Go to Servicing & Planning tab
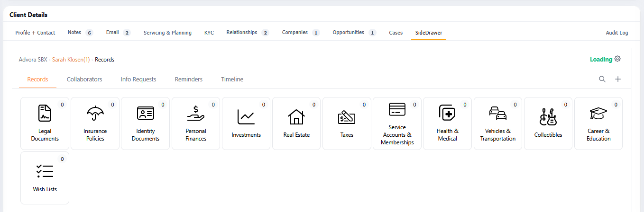 (167, 33)
